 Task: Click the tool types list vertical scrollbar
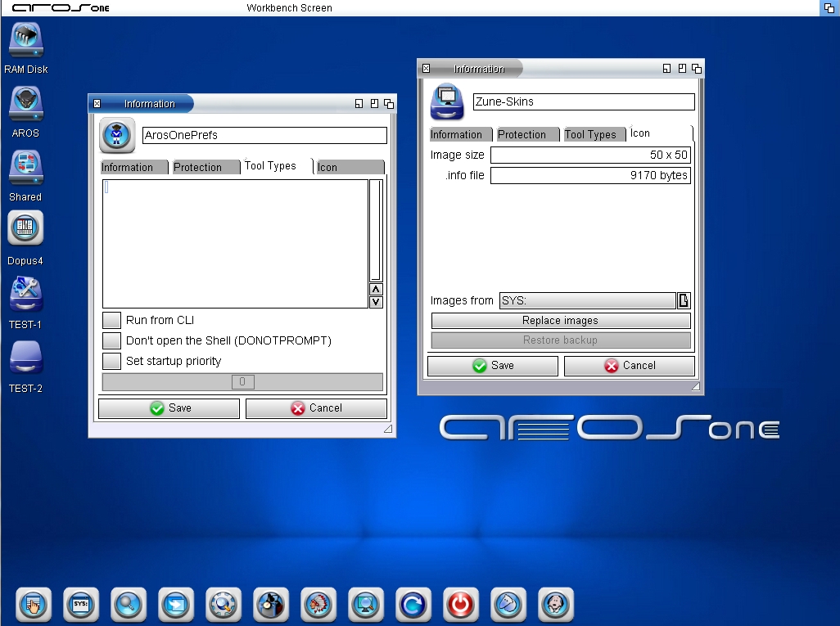376,230
